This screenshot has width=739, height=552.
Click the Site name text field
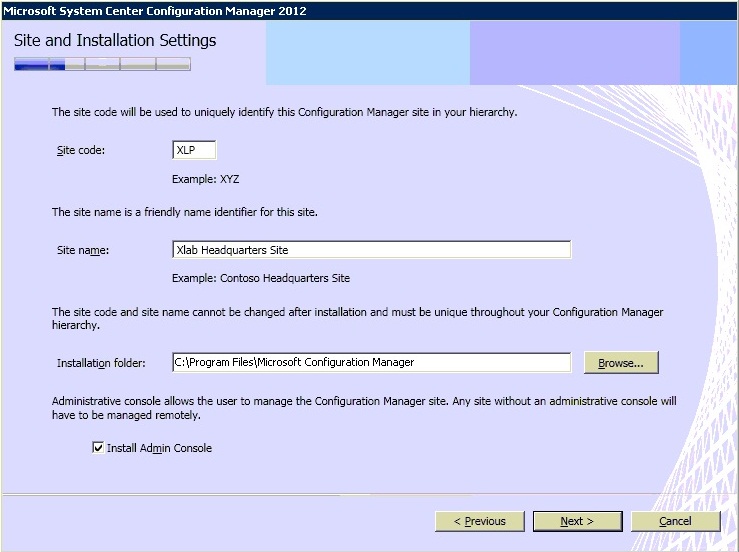371,250
